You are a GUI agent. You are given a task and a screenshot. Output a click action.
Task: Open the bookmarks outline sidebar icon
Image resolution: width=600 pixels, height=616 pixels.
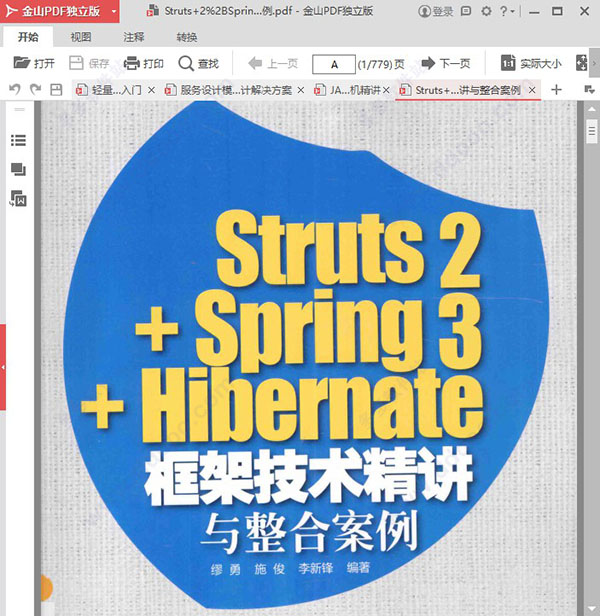[x=18, y=140]
